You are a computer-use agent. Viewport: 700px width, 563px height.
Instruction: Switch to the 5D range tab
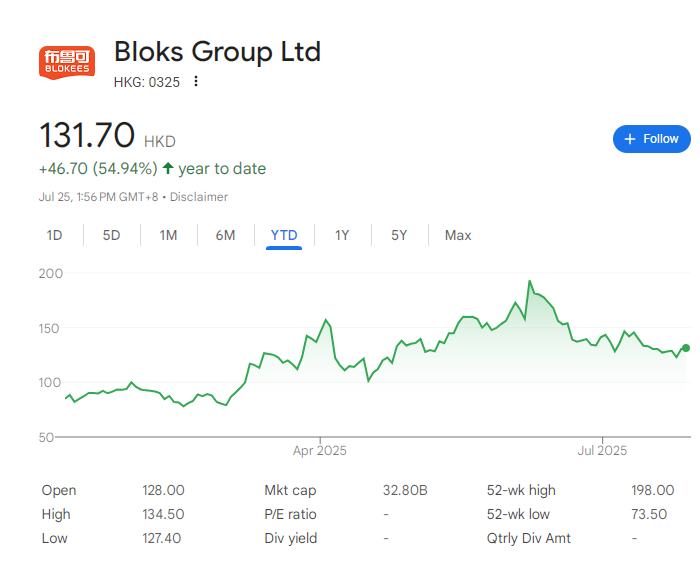click(111, 235)
